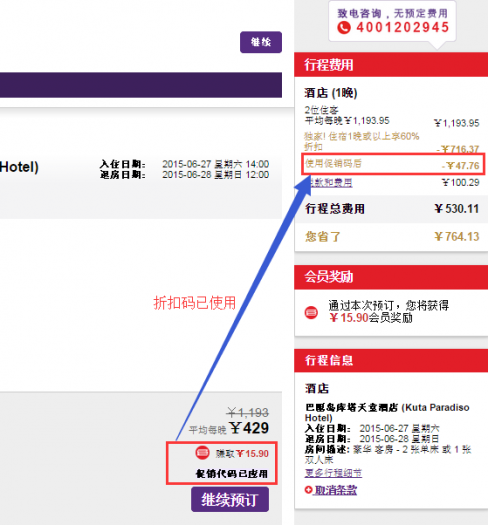Click rewards icon next to 赚取 ¥15.90

click(203, 453)
